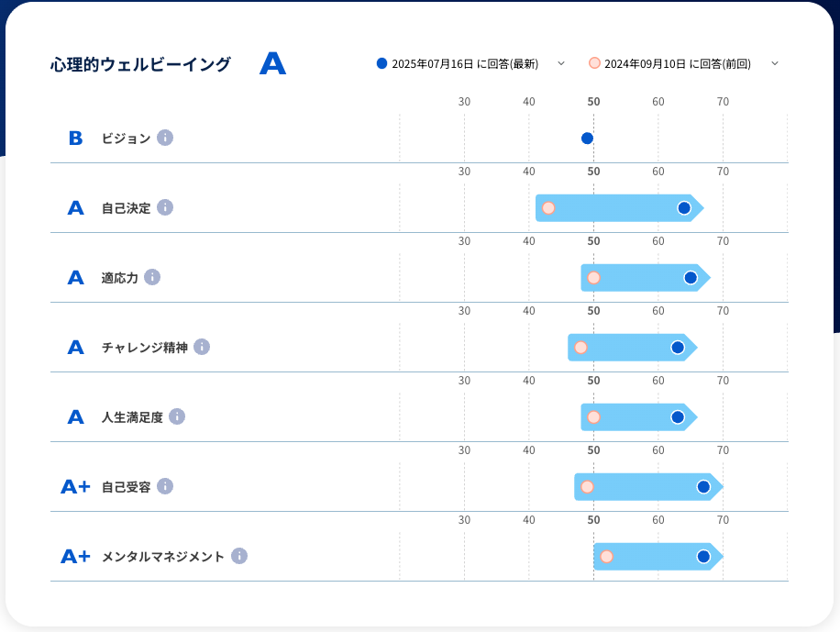
Task: Click the latest score dot on 適応力 bar
Action: pyautogui.click(x=691, y=278)
